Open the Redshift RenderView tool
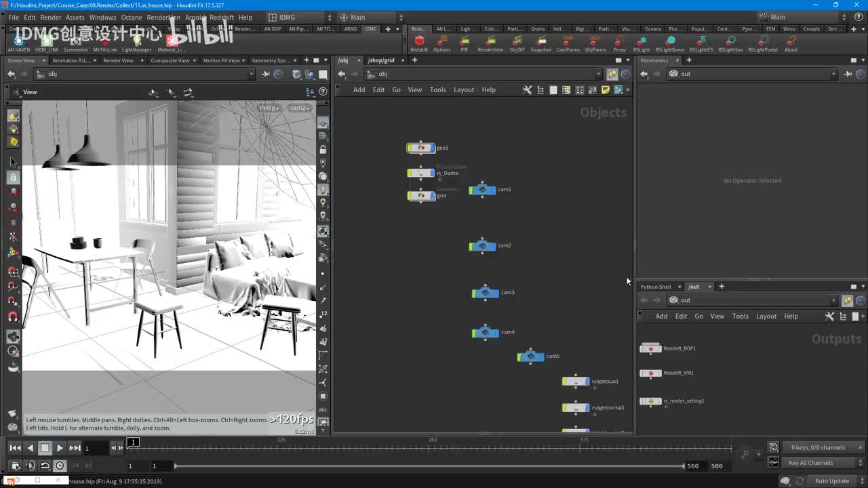868x488 pixels. click(x=490, y=42)
